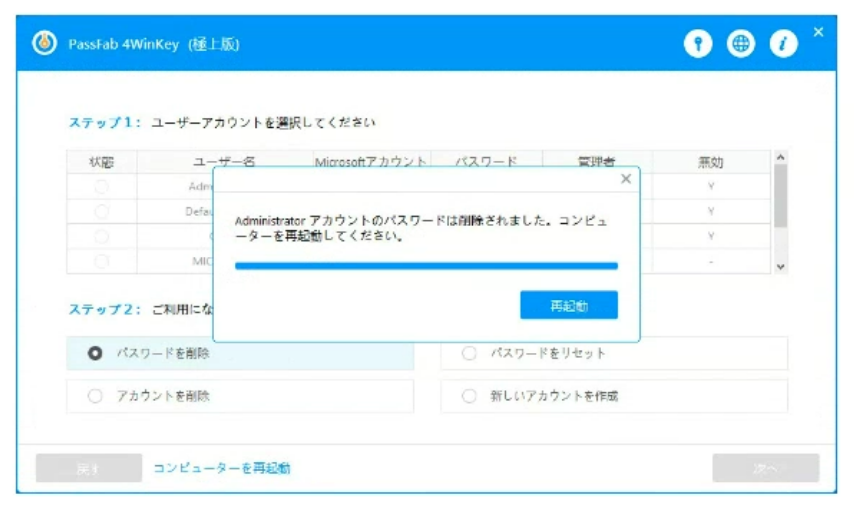Click the 再起動 button in dialog
854x506 pixels.
[569, 305]
